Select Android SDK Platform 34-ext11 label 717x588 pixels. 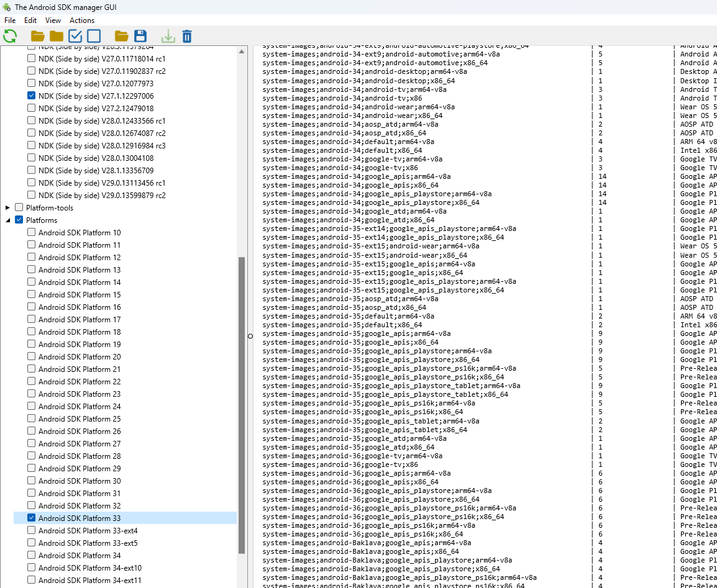[x=90, y=580]
